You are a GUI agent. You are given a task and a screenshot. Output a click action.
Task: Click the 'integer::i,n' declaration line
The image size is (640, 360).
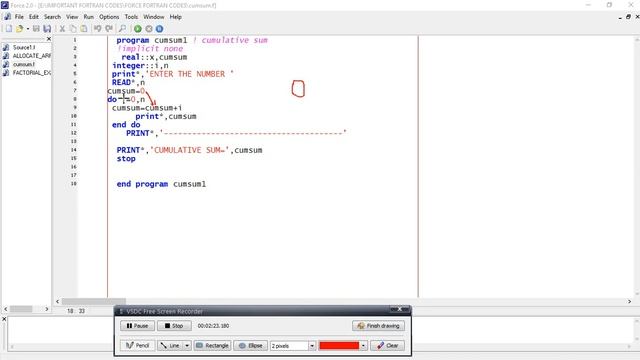[140, 65]
